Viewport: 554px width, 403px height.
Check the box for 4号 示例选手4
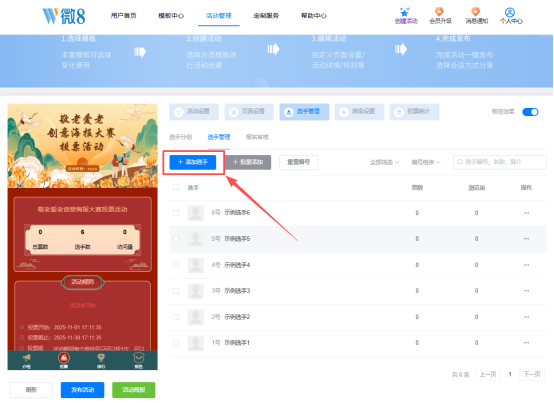[176, 265]
